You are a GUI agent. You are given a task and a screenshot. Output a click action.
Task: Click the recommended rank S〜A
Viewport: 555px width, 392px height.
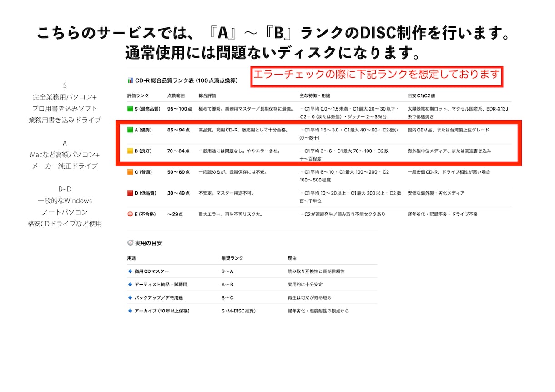(227, 271)
